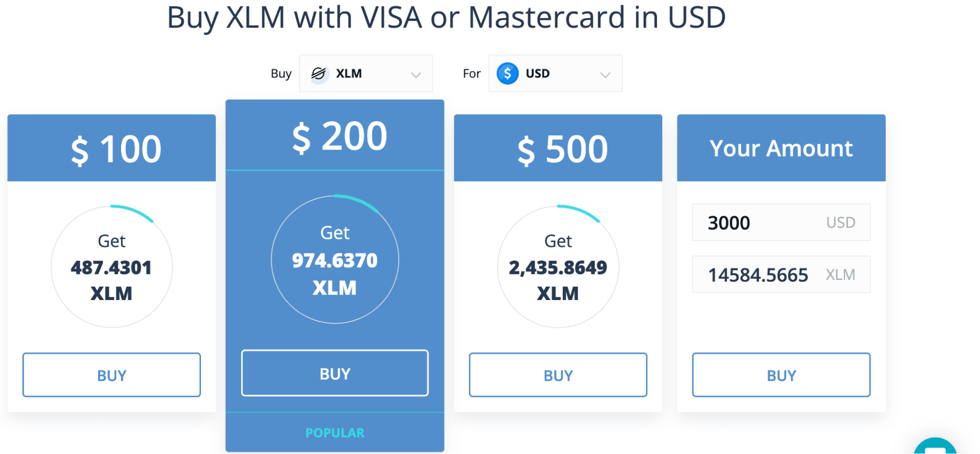Open the For USD selector
Image resolution: width=980 pixels, height=454 pixels.
pyautogui.click(x=555, y=74)
